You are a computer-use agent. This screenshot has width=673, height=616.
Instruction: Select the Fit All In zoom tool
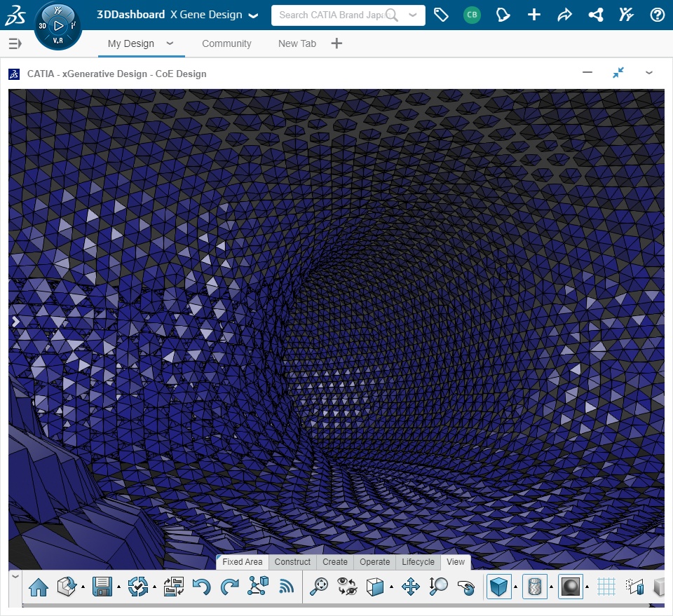319,586
